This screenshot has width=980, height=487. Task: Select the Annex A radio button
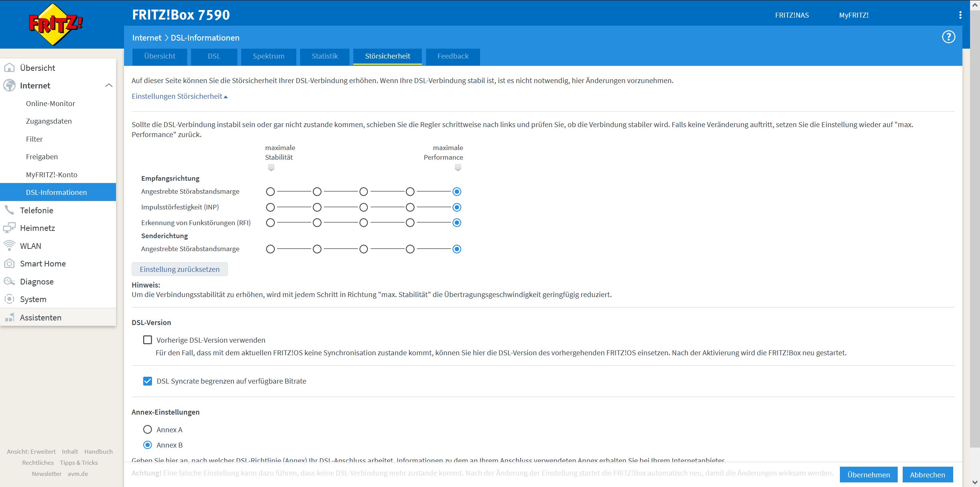point(147,430)
